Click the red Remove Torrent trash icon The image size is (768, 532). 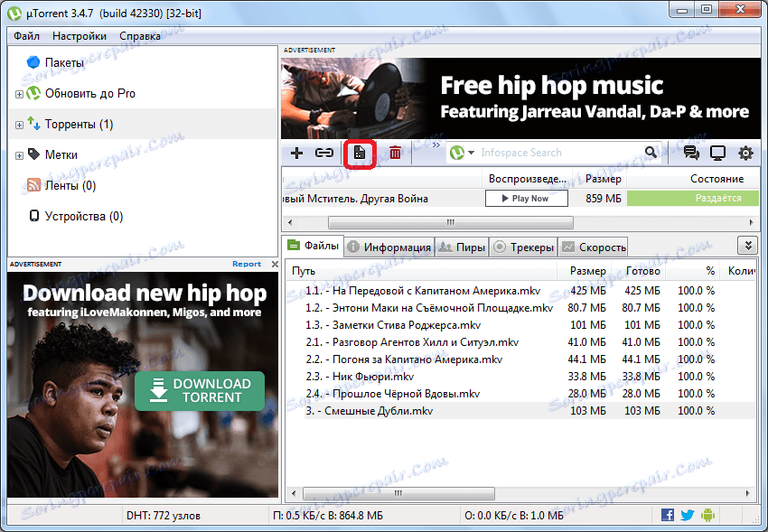[395, 154]
